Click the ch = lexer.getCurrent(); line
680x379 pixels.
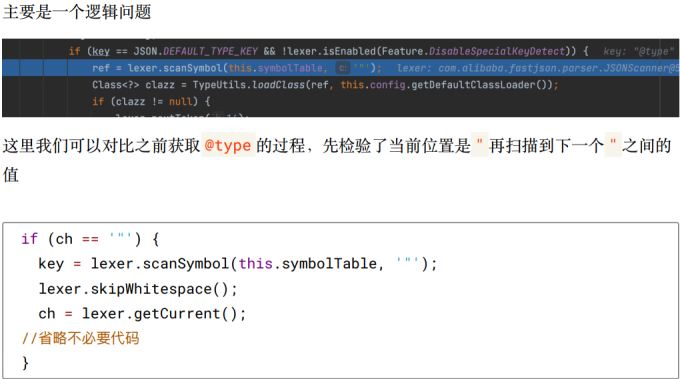[142, 314]
